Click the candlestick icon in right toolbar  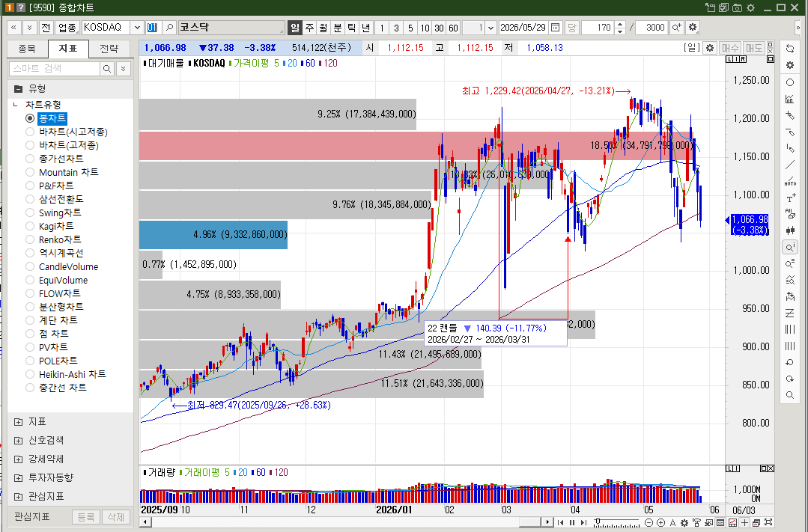tap(789, 230)
